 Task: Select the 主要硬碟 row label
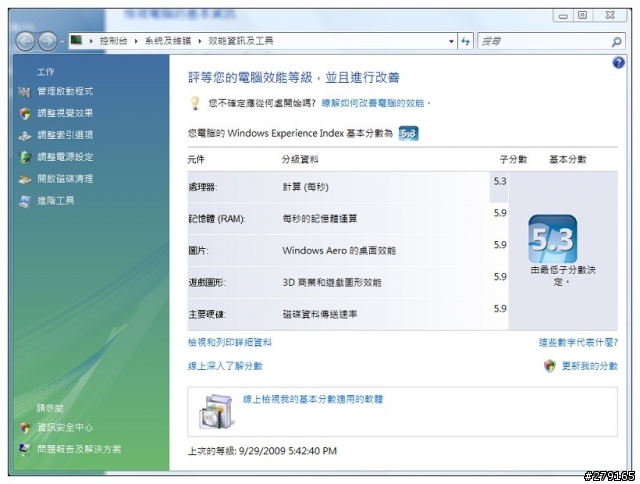tap(207, 314)
